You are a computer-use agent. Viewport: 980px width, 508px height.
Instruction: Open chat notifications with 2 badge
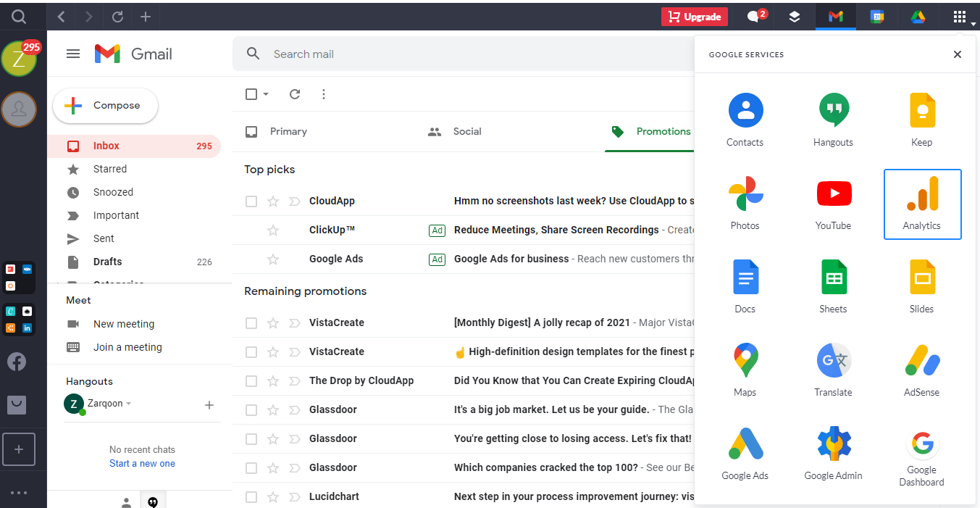[x=755, y=16]
